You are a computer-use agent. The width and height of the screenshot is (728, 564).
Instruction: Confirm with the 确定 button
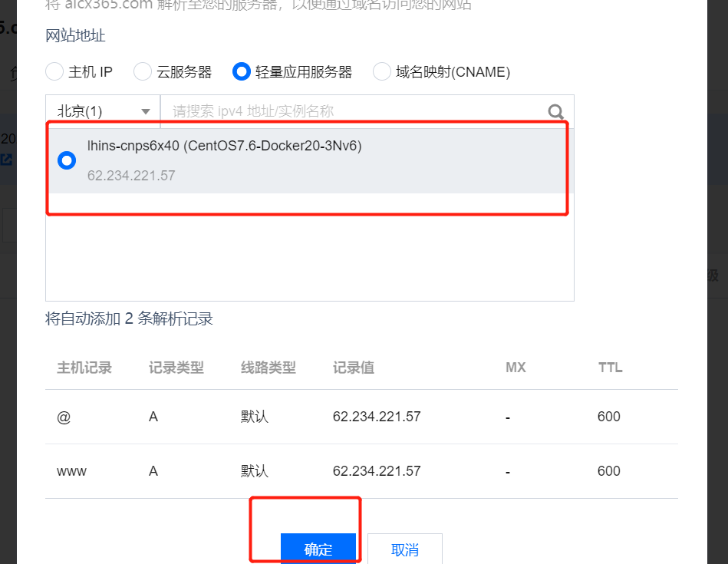click(318, 549)
